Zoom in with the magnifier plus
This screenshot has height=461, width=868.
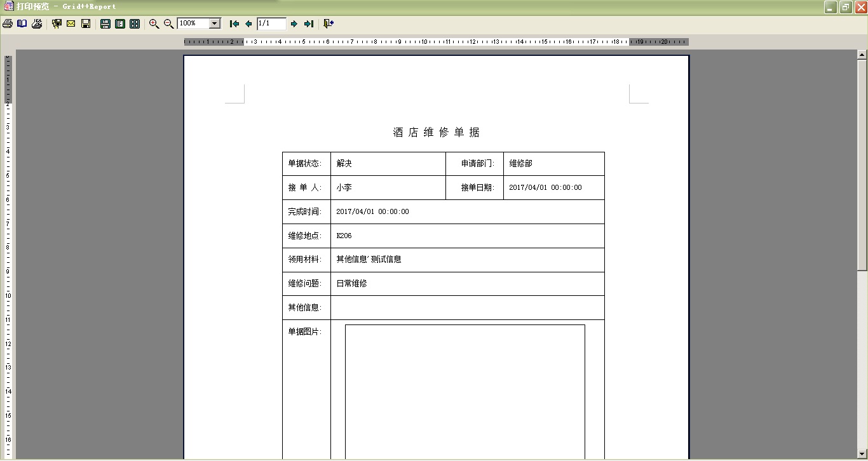154,23
